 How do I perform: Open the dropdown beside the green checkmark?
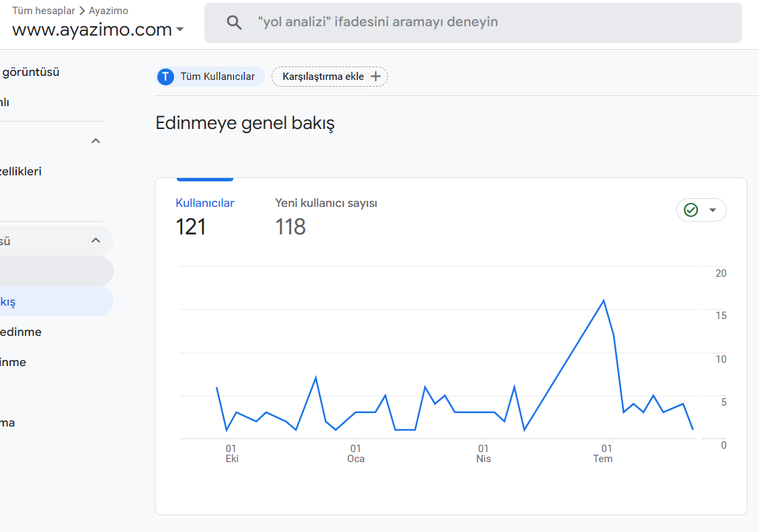click(x=713, y=210)
